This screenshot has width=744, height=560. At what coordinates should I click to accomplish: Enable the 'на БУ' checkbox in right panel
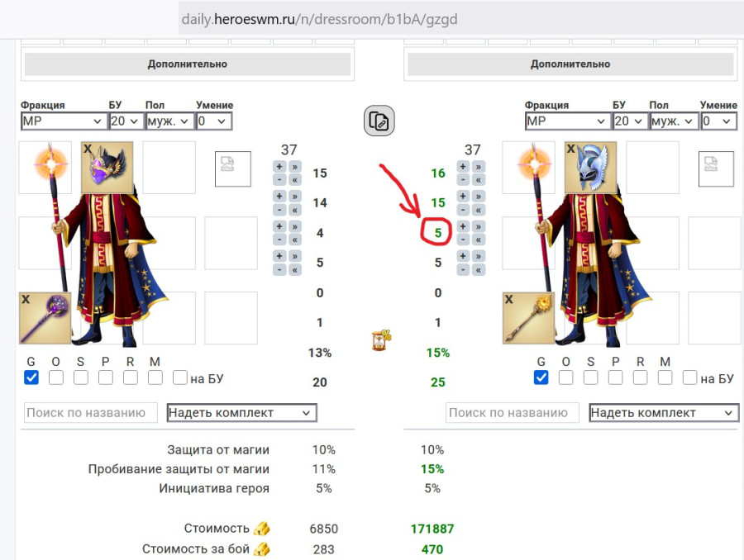pos(689,377)
